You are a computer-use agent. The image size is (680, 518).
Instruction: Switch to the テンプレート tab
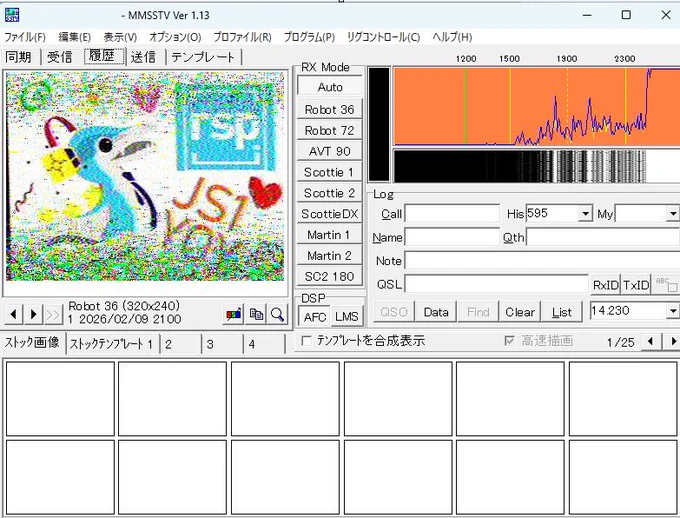pyautogui.click(x=203, y=57)
